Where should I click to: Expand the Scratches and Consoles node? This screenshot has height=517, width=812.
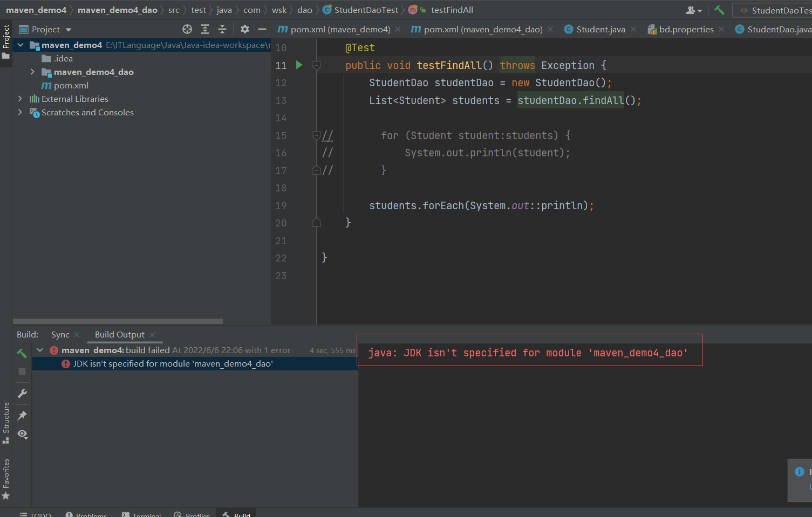tap(21, 112)
